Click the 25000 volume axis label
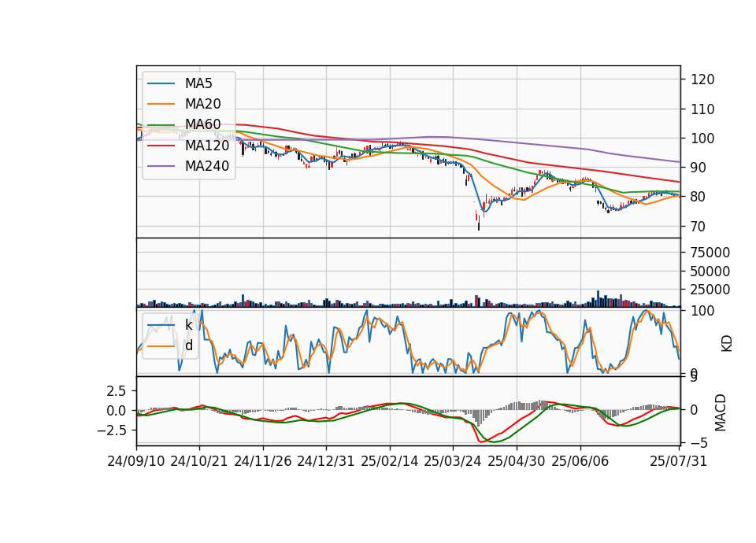Screen dimensions: 756x543 pos(710,290)
